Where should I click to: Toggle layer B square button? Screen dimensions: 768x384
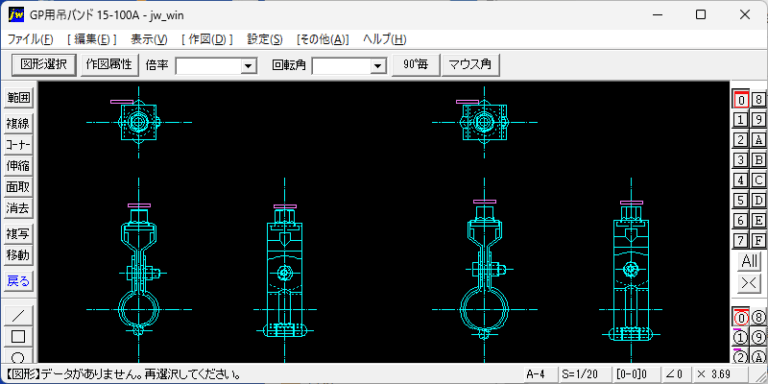click(x=758, y=160)
